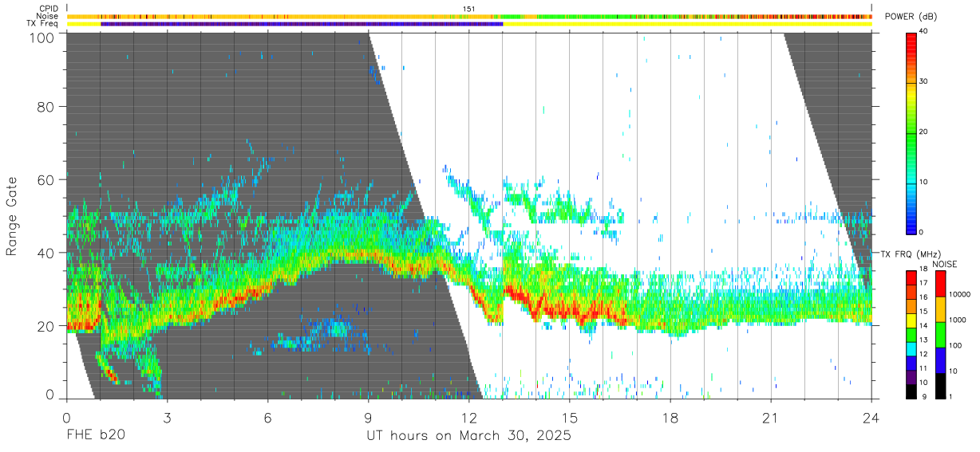Click the y-axis tick label '40'
The height and width of the screenshot is (452, 980).
pyautogui.click(x=46, y=254)
